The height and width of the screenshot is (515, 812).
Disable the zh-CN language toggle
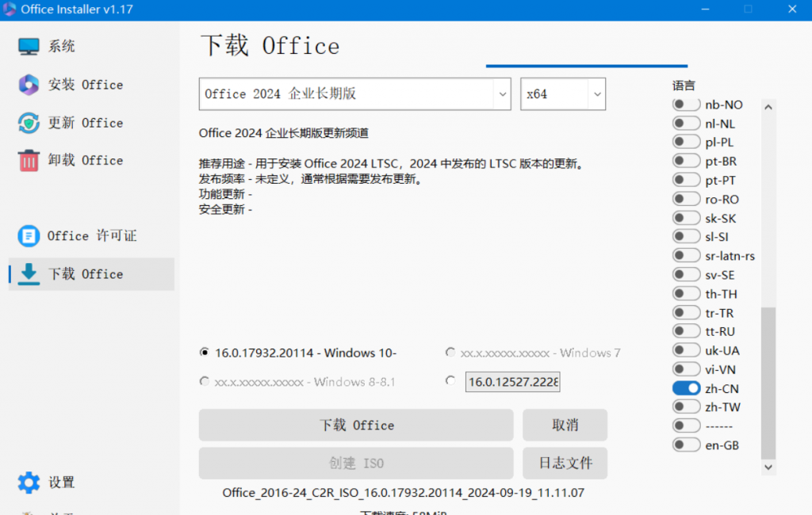click(x=686, y=388)
